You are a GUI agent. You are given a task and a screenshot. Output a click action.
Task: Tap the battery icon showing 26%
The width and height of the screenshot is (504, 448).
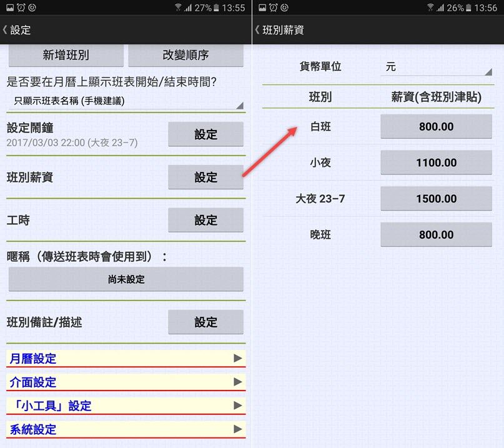(468, 7)
